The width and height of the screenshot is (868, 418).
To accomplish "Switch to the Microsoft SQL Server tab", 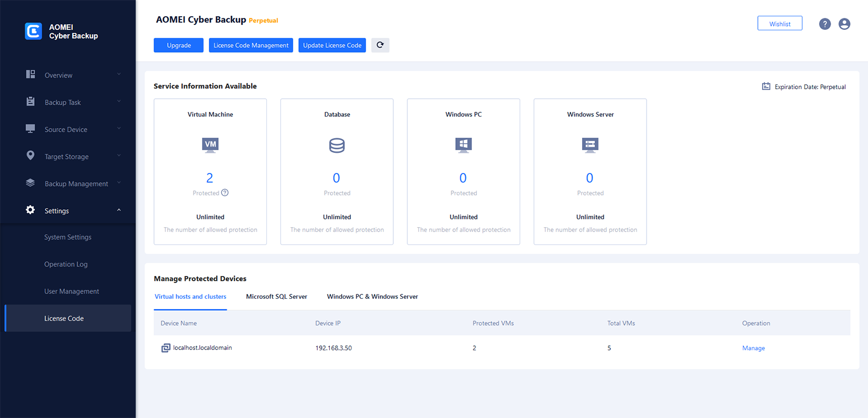I will coord(276,297).
